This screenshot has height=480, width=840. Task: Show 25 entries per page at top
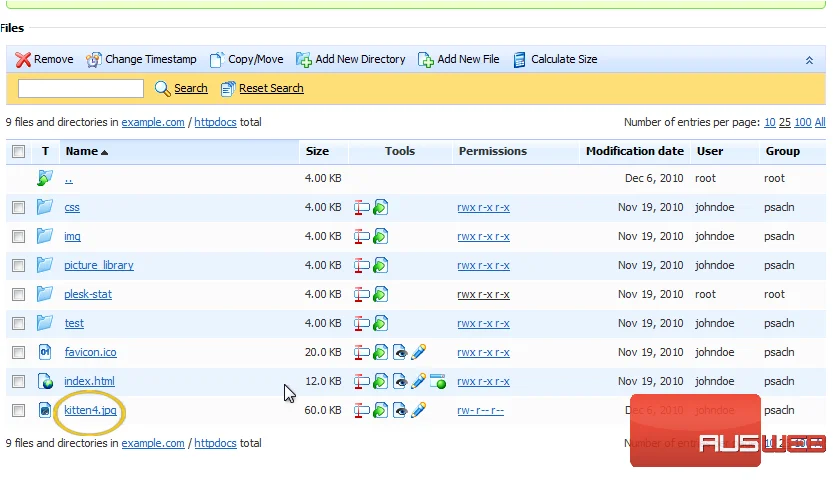point(784,122)
